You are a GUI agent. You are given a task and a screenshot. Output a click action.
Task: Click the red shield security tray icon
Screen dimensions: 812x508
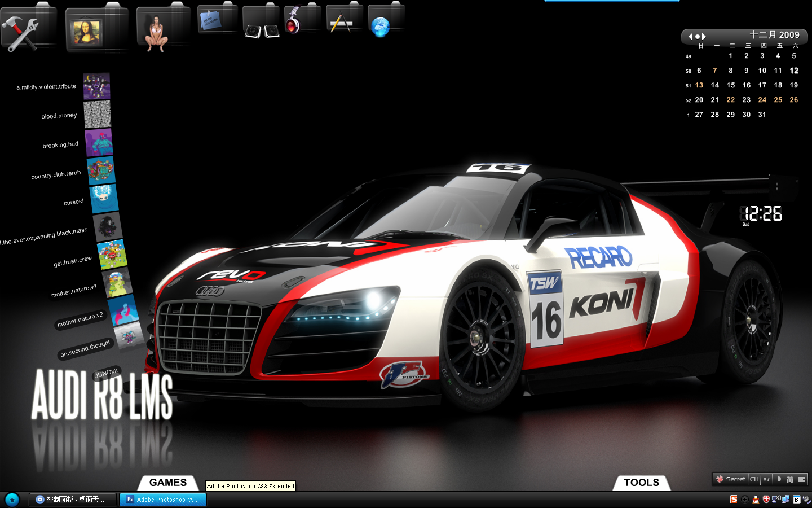click(766, 500)
